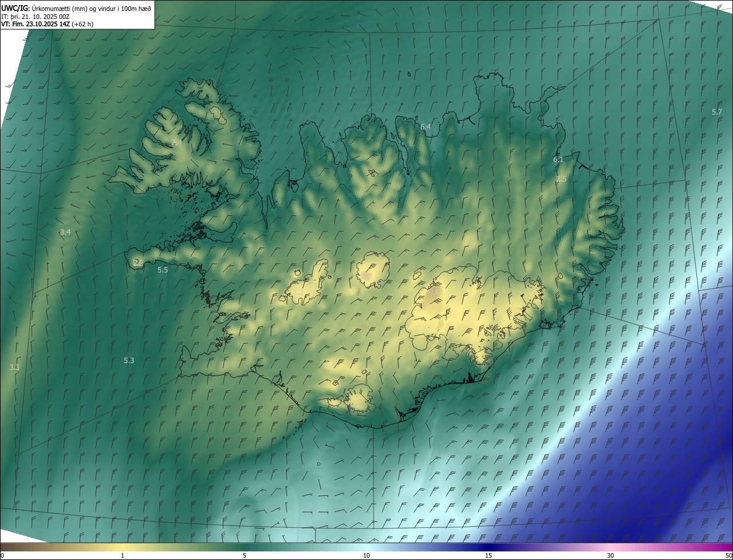Viewport: 733px width, 560px height.
Task: Click the '30' tick on the color scale
Action: (610, 556)
